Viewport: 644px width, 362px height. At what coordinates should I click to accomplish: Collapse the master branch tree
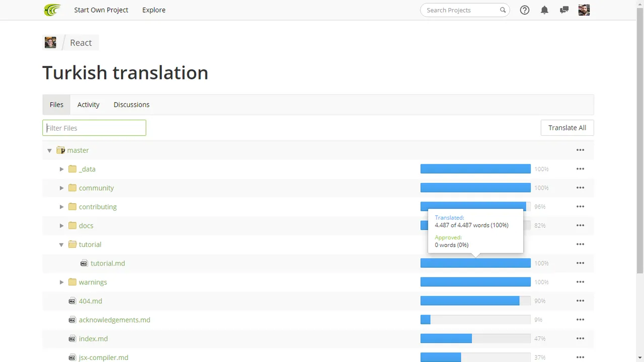click(49, 150)
